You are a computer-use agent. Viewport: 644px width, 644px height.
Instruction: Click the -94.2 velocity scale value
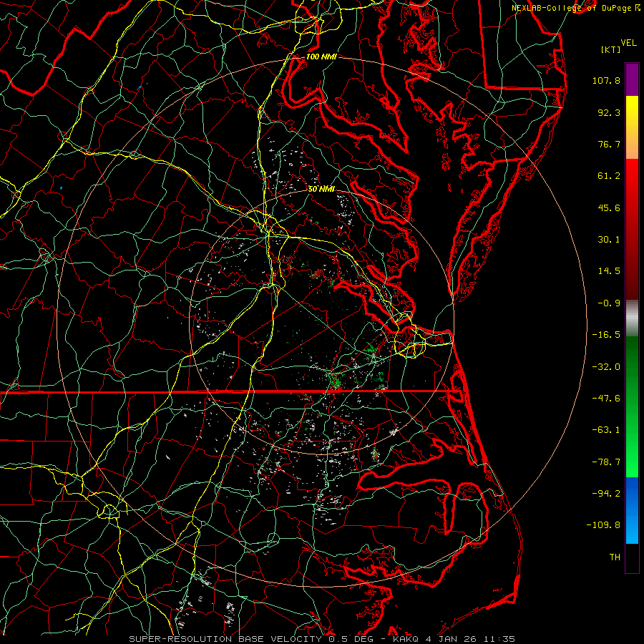coord(606,494)
